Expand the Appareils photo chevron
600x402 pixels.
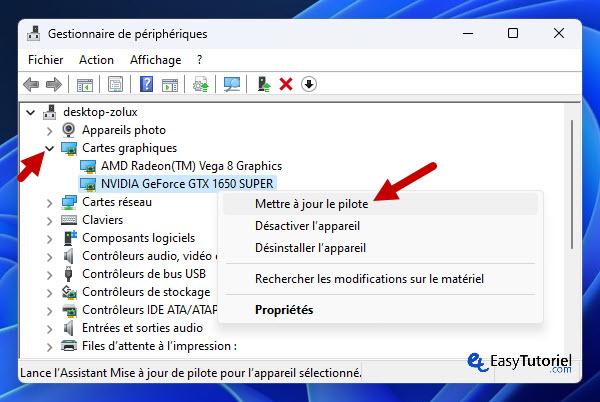[x=49, y=131]
